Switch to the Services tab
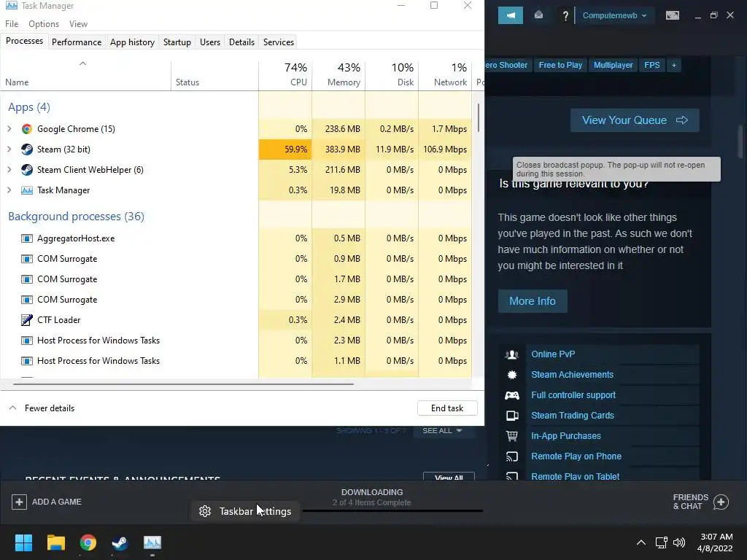Image resolution: width=747 pixels, height=560 pixels. click(x=279, y=42)
